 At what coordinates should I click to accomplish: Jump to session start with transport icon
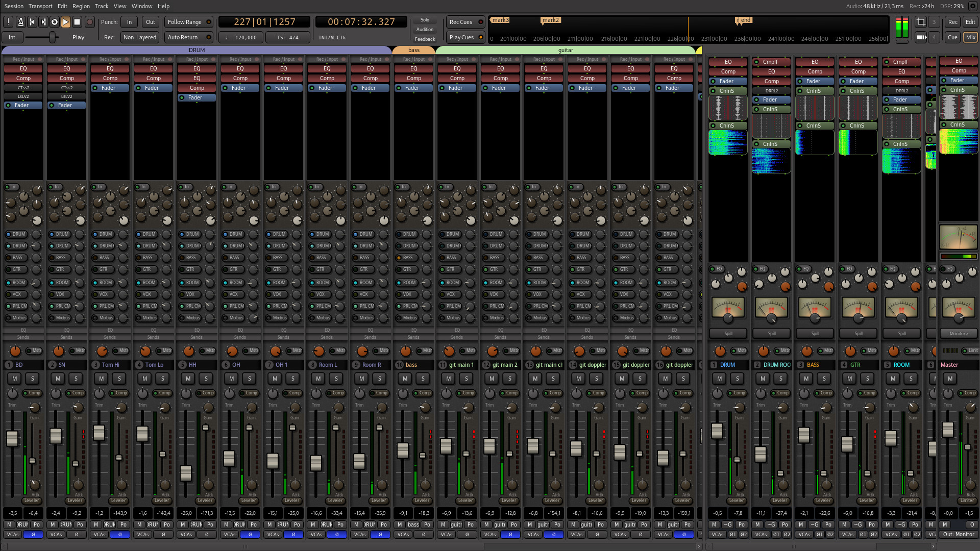coord(32,22)
